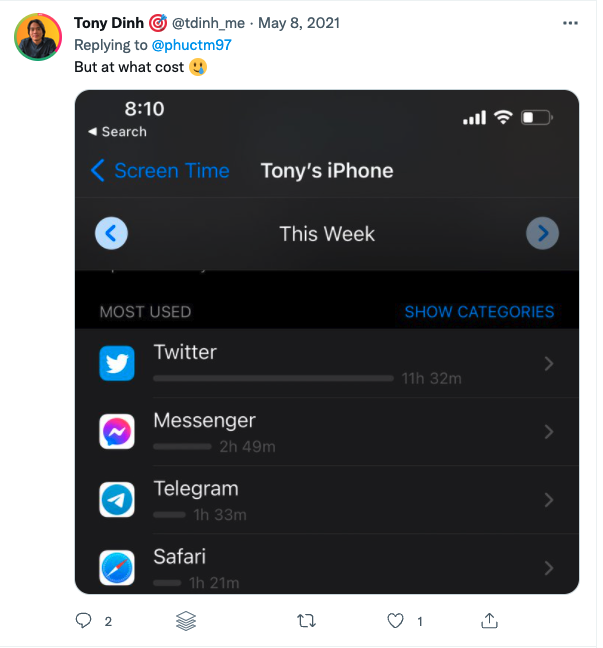
Task: Click the Messenger app icon
Action: (117, 432)
